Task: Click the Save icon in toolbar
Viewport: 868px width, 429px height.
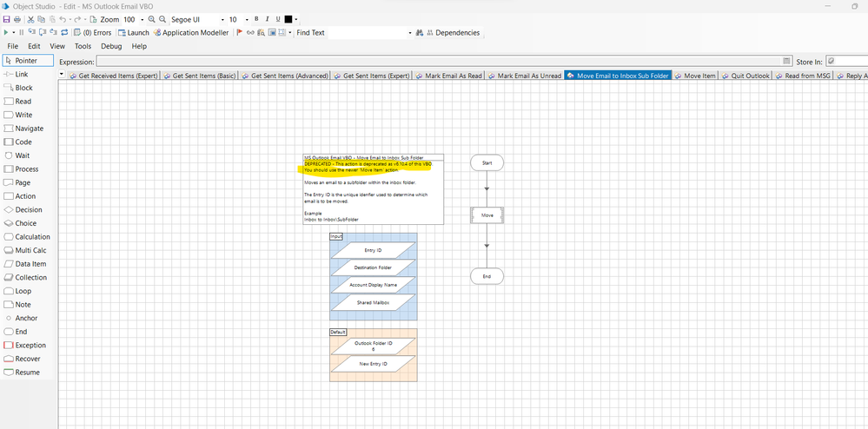Action: point(7,19)
